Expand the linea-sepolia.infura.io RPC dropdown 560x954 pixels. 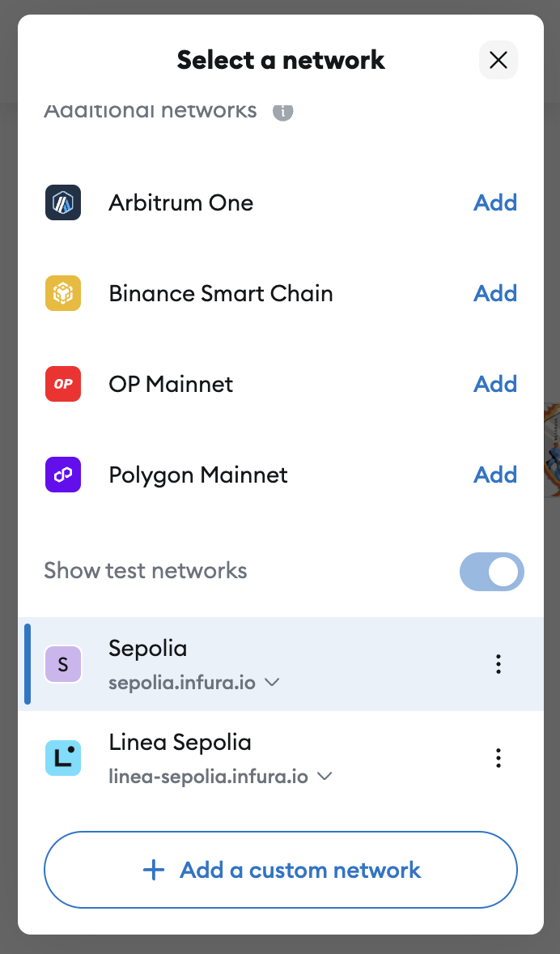point(325,777)
